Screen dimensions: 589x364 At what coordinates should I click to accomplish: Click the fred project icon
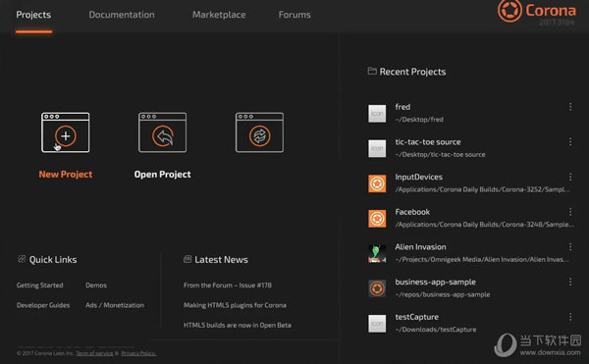[377, 114]
